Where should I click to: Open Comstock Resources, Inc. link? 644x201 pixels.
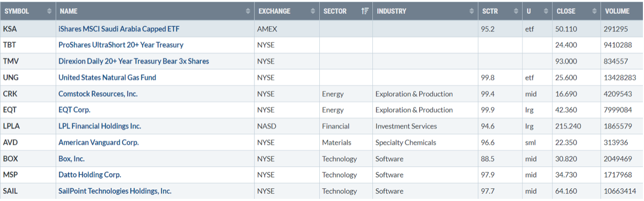tap(98, 94)
